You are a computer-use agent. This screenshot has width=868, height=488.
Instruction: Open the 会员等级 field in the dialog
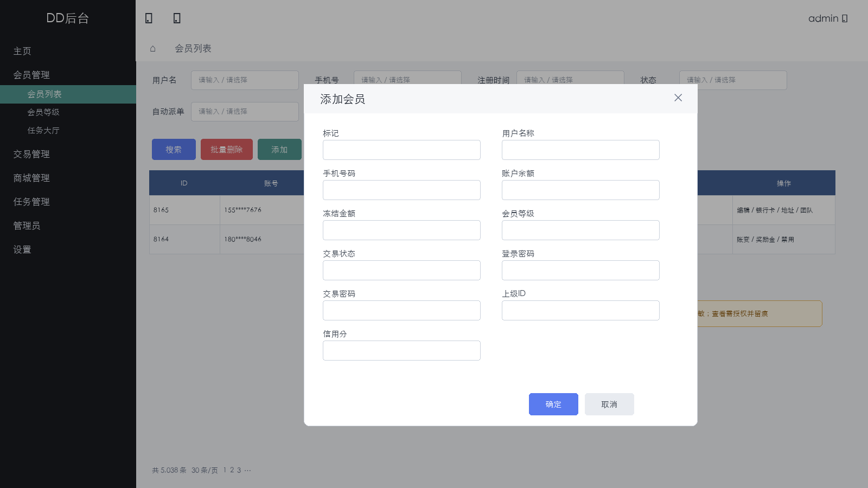tap(580, 230)
